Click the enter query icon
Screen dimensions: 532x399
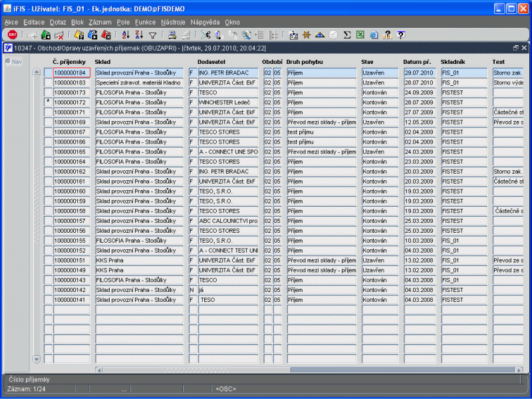[78, 35]
